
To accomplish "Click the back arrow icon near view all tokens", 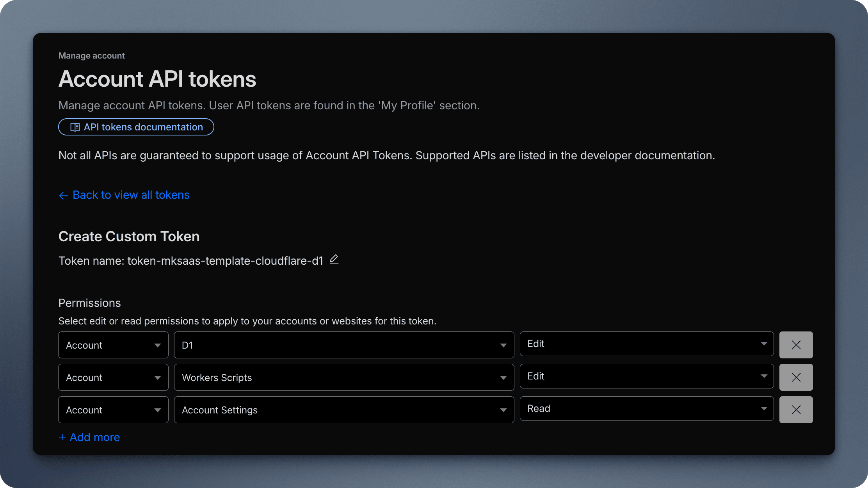I will coord(64,195).
